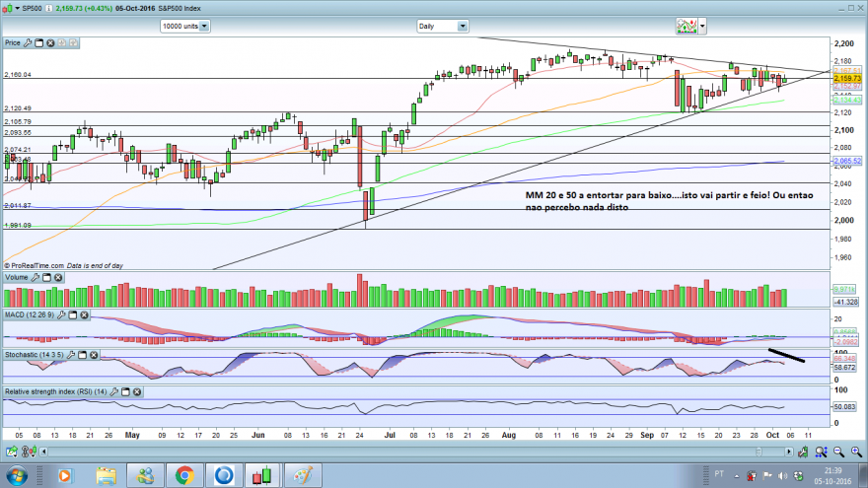Image resolution: width=868 pixels, height=488 pixels.
Task: Open Windows Live Messenger from taskbar
Action: coord(146,476)
